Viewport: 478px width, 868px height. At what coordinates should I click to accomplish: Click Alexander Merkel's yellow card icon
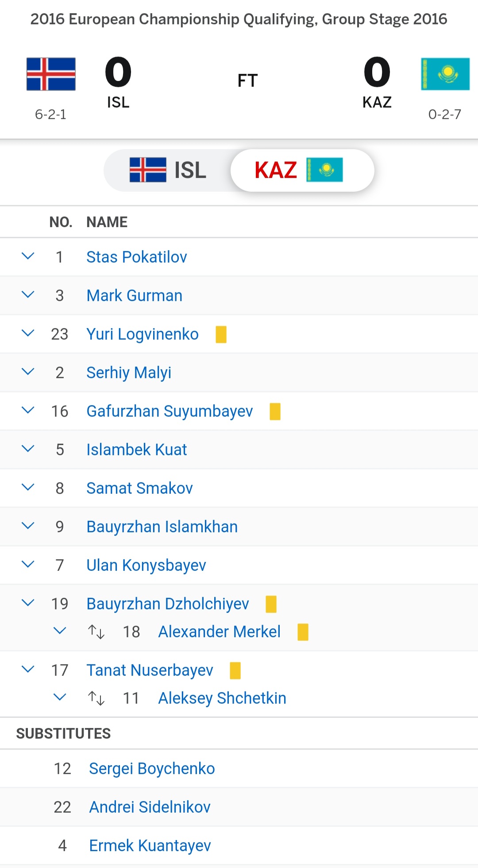303,632
